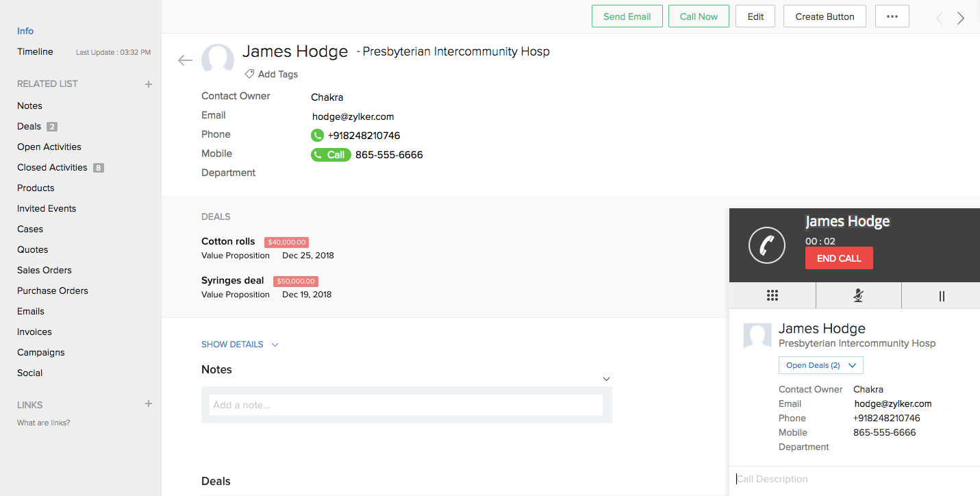Image resolution: width=980 pixels, height=496 pixels.
Task: Click the Add a note input field
Action: 406,405
